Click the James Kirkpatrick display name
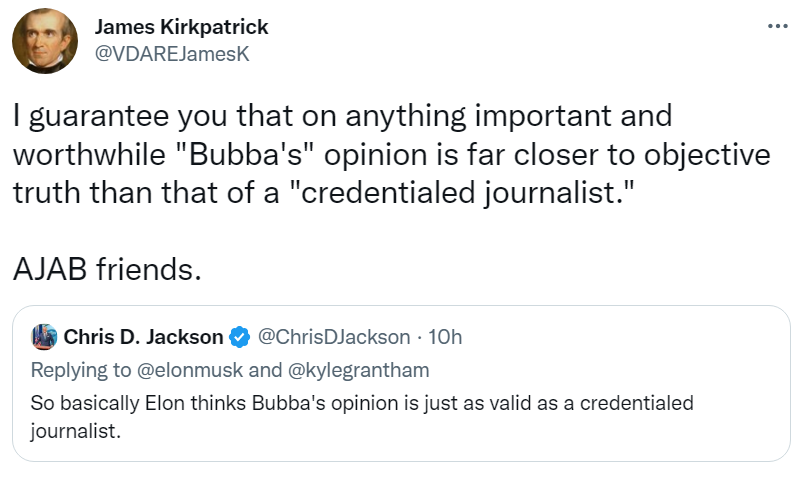Image resolution: width=804 pixels, height=482 pixels. tap(181, 27)
